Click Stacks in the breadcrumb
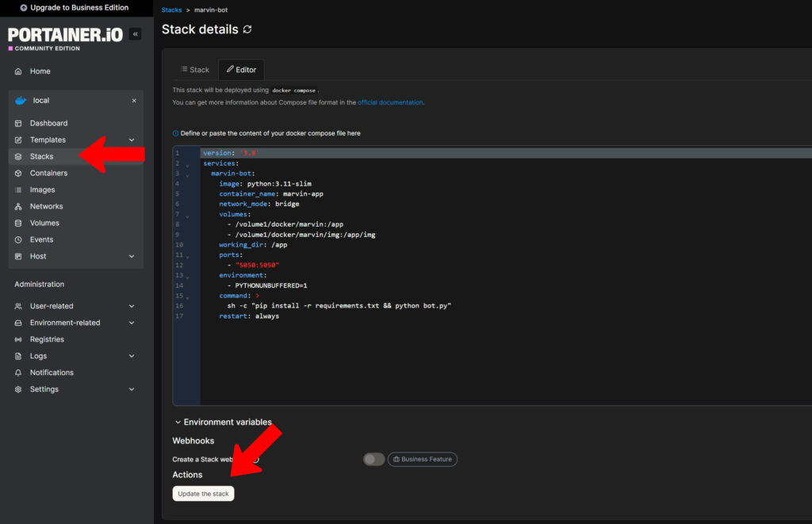Viewport: 812px width, 524px height. [x=171, y=10]
